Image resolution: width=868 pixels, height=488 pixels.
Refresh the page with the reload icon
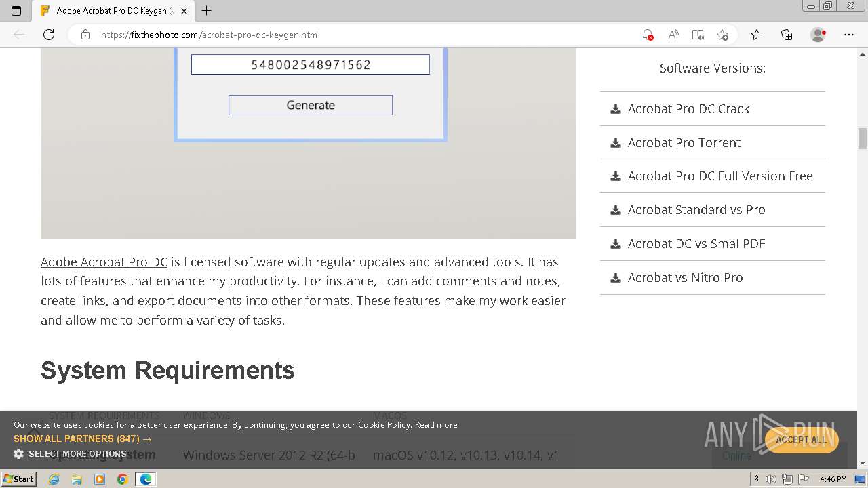49,35
